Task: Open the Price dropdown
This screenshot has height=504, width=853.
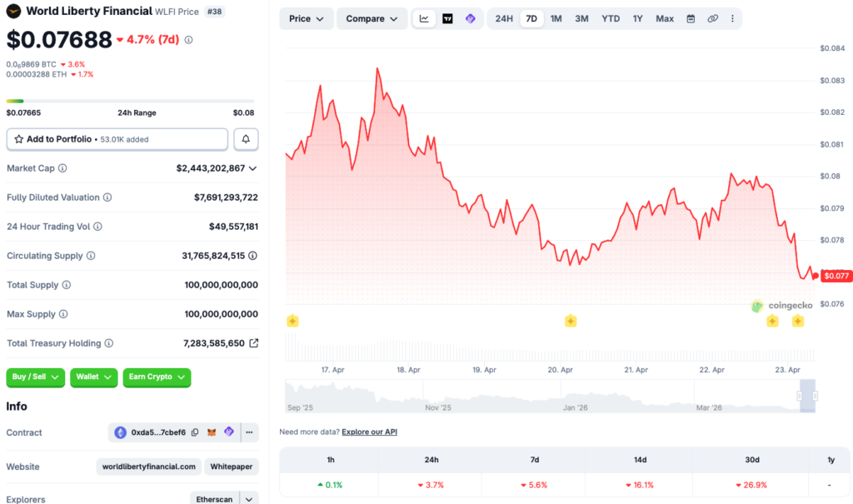Action: [306, 18]
